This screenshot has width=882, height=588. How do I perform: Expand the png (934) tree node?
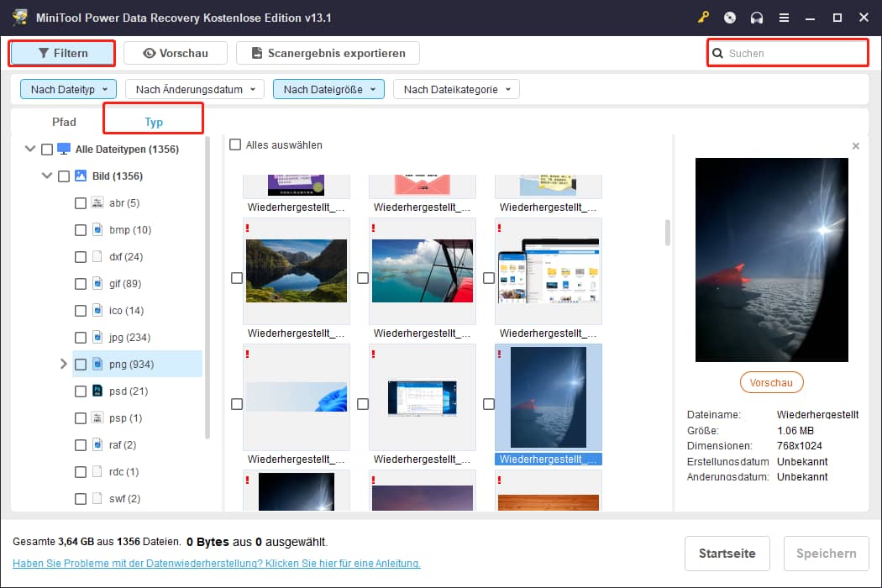(64, 364)
